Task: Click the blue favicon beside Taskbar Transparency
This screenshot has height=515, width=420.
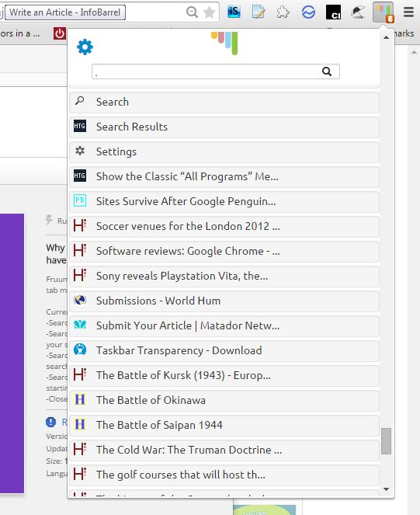Action: [x=80, y=349]
